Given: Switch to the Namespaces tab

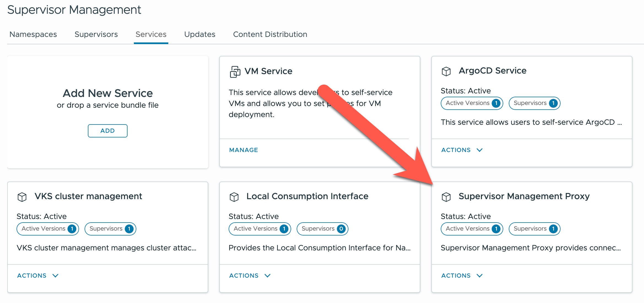Looking at the screenshot, I should tap(33, 34).
